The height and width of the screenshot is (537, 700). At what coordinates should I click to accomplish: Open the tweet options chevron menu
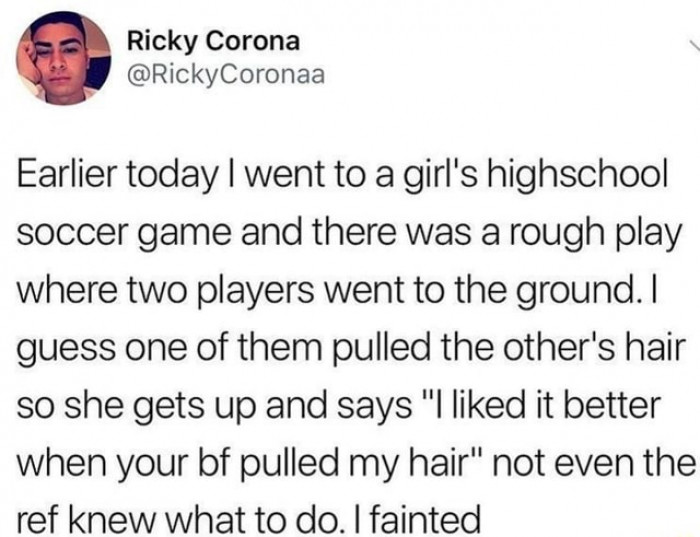(692, 45)
